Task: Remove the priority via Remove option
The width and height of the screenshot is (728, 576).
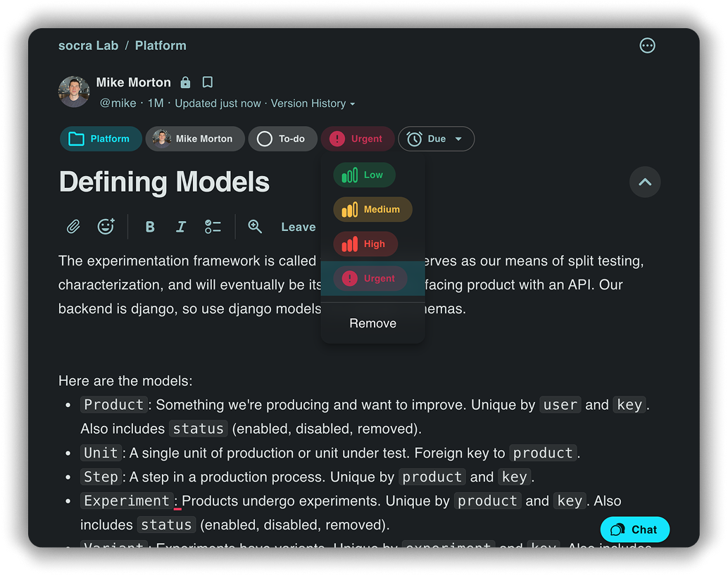Action: coord(372,323)
